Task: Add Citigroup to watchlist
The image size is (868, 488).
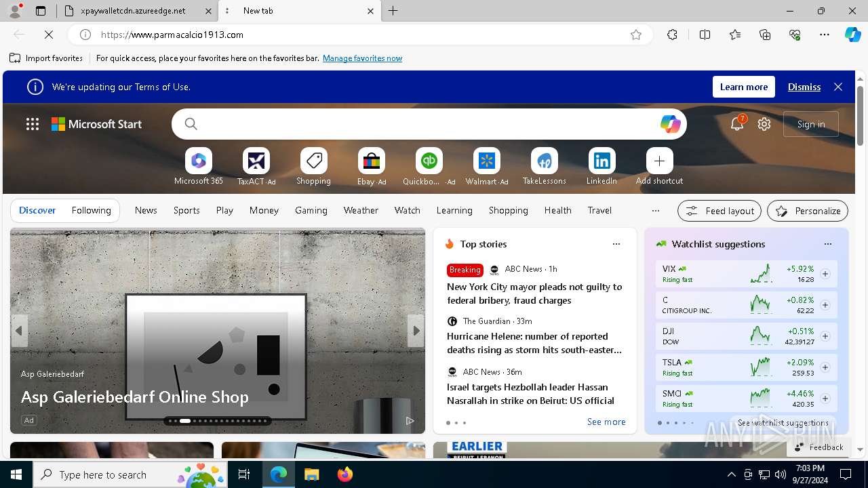Action: coord(825,305)
